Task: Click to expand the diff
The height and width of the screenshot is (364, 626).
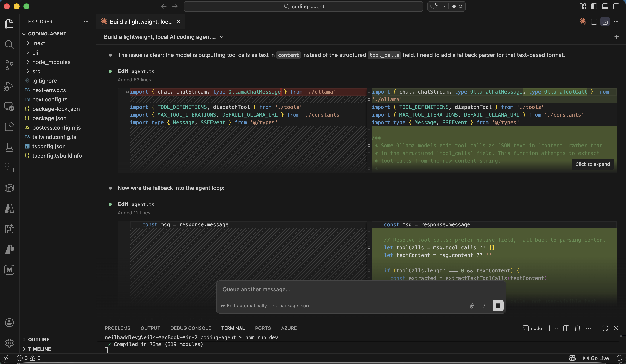Action: coord(593,164)
